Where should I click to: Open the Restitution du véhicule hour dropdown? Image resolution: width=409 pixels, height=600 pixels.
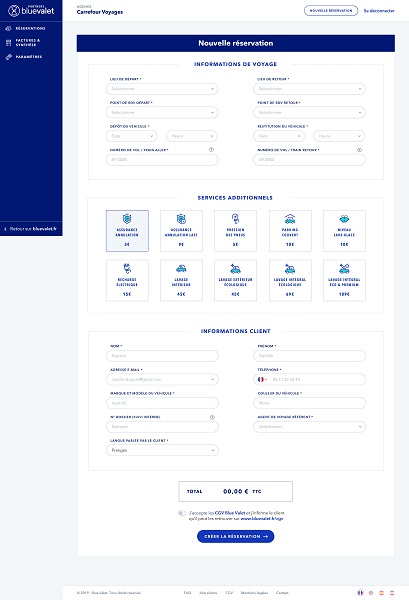point(339,136)
